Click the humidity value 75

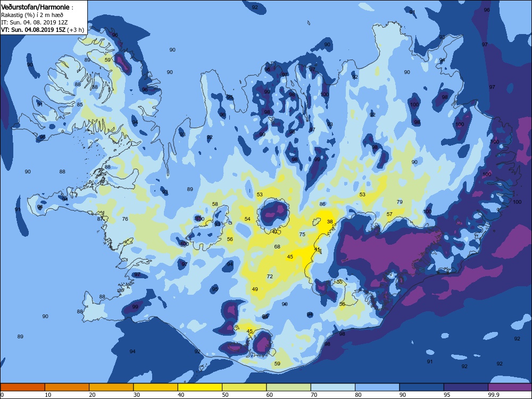302,234
